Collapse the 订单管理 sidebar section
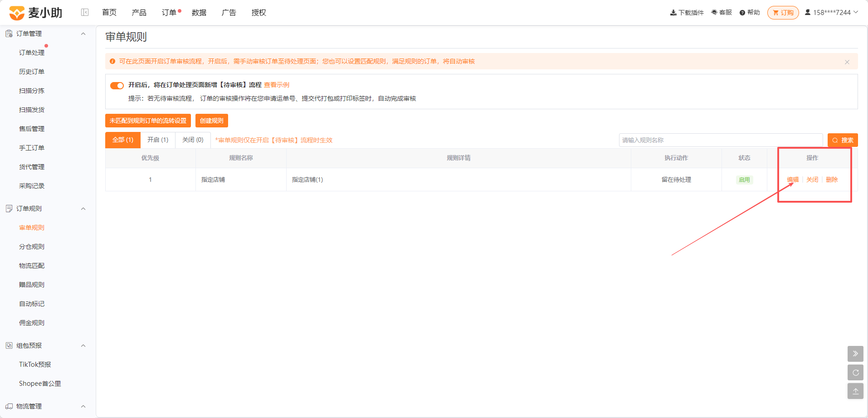868x418 pixels. (83, 34)
